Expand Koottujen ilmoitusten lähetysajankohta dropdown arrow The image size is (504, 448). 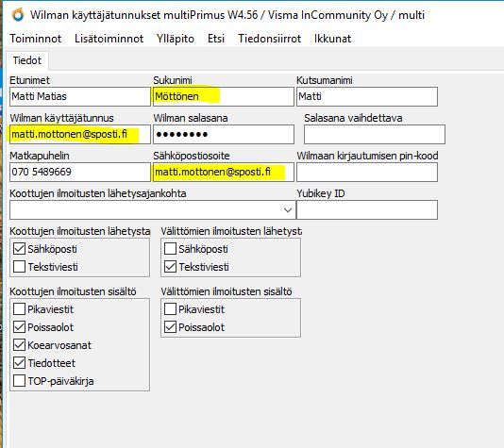288,210
